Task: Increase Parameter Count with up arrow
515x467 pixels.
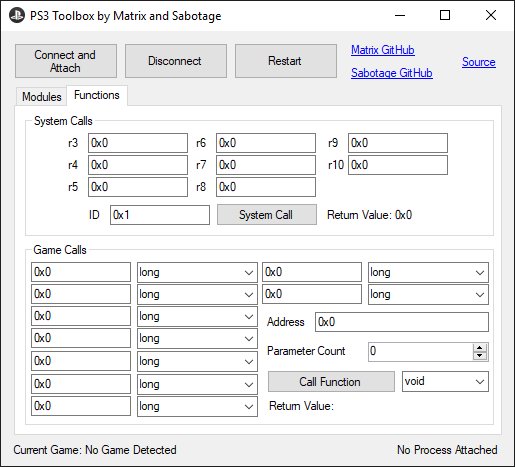Action: 480,348
